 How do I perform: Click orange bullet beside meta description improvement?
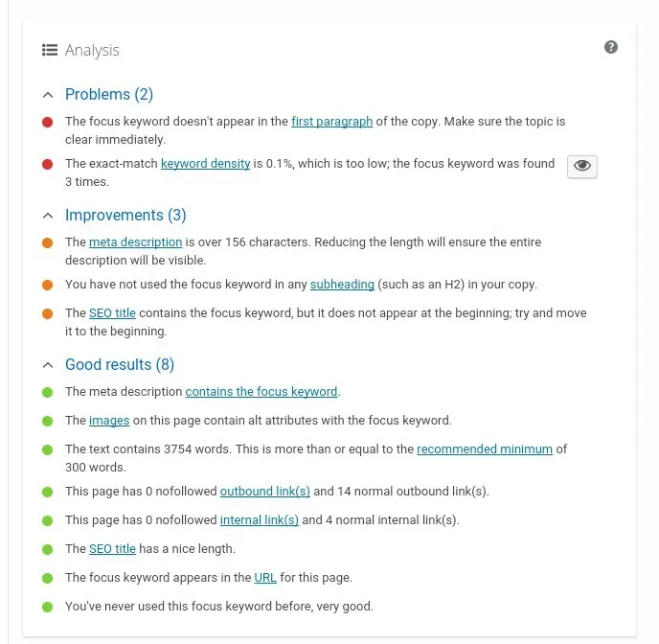tap(48, 243)
